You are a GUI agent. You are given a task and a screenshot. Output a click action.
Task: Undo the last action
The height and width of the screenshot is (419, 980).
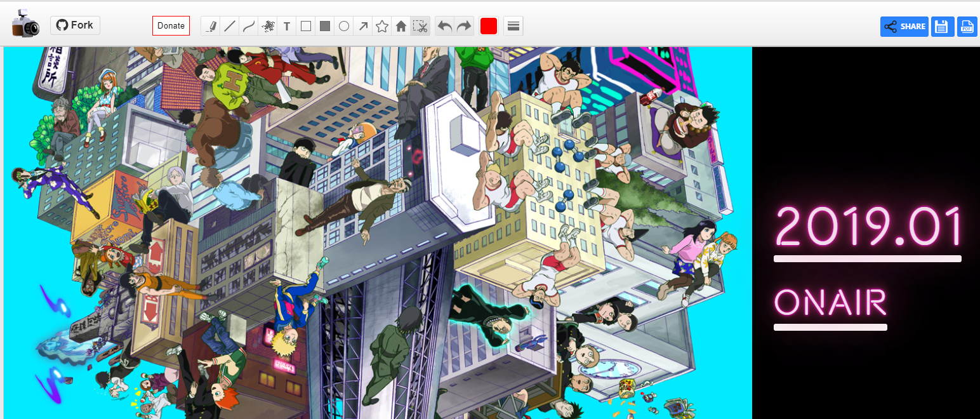(x=445, y=26)
